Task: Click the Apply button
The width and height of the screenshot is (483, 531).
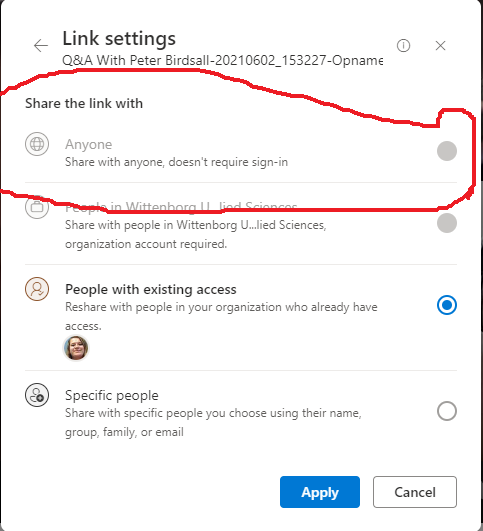Action: pyautogui.click(x=320, y=492)
